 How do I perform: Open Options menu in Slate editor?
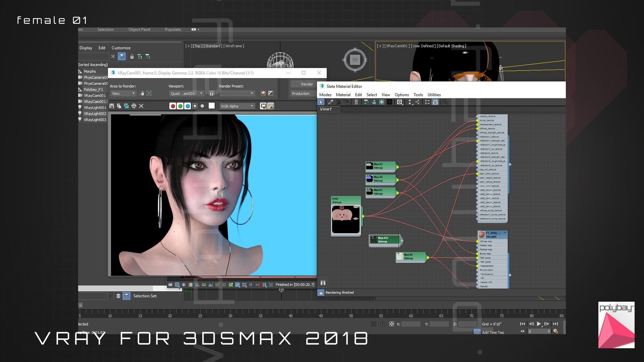[x=401, y=95]
